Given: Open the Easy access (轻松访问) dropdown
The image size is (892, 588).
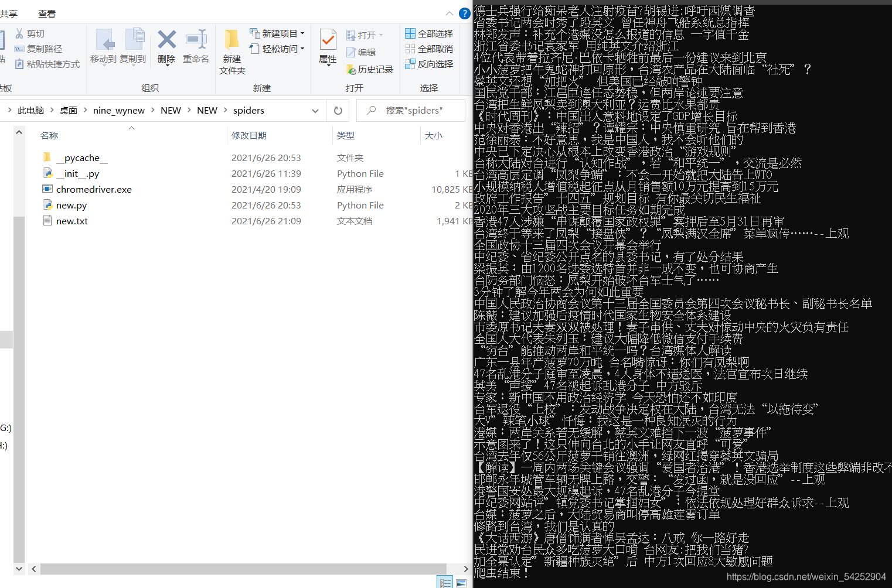Looking at the screenshot, I should [277, 49].
